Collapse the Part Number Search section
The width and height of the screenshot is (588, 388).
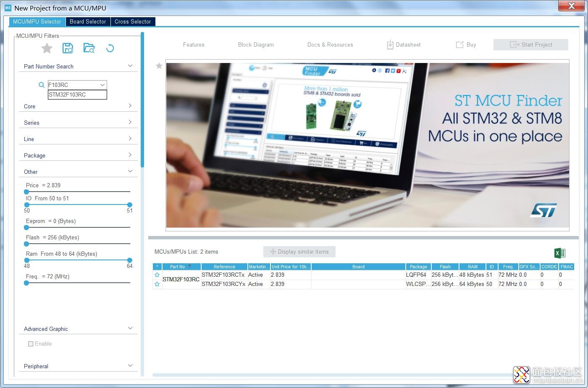click(x=130, y=66)
